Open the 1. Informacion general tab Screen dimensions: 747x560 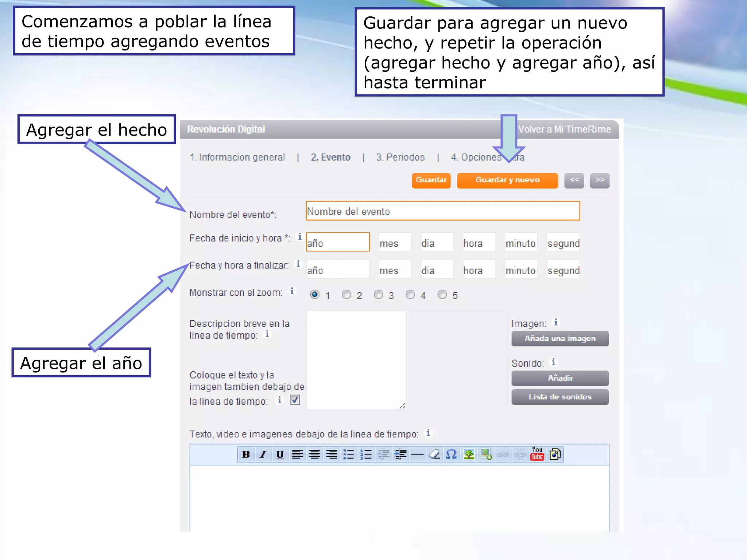click(237, 157)
